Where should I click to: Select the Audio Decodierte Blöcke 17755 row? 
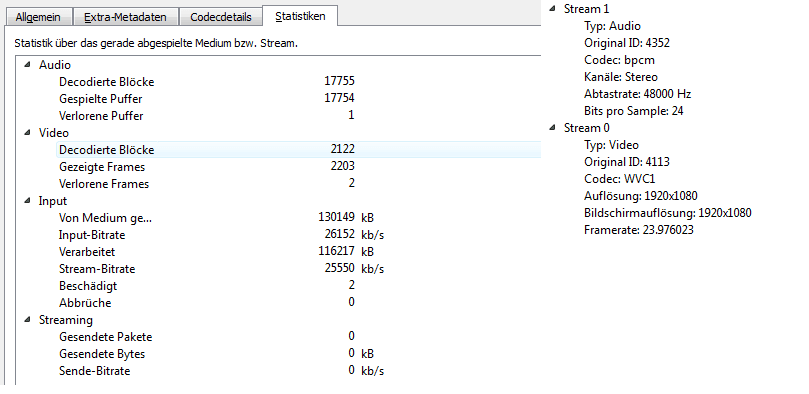coord(298,81)
